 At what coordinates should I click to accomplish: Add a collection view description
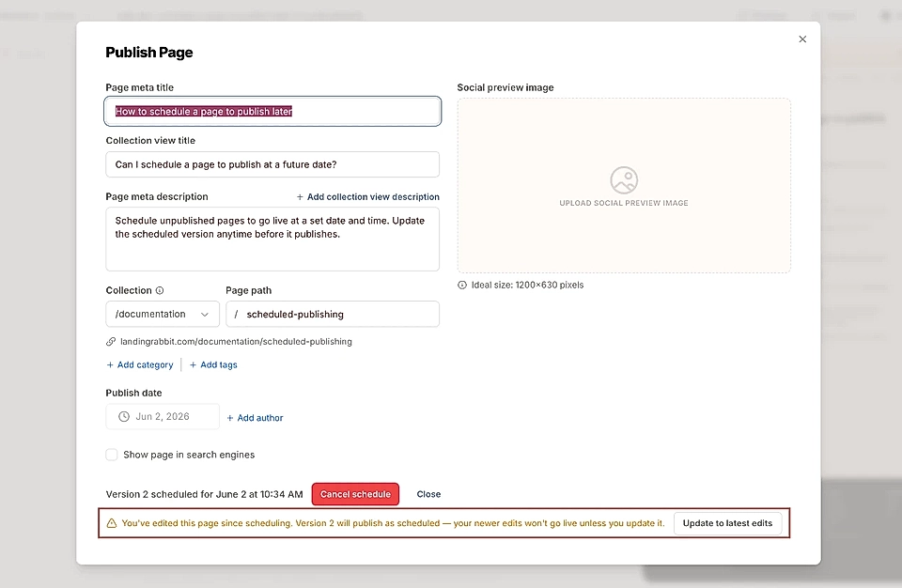367,196
